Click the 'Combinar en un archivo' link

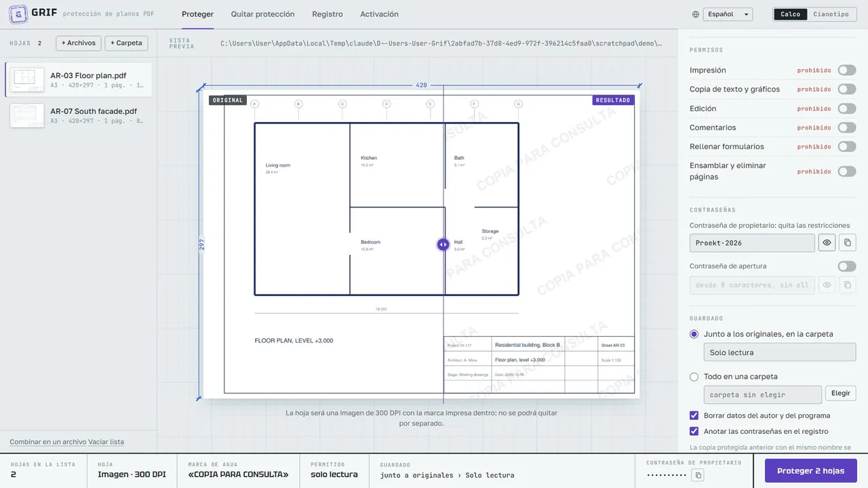coord(48,442)
